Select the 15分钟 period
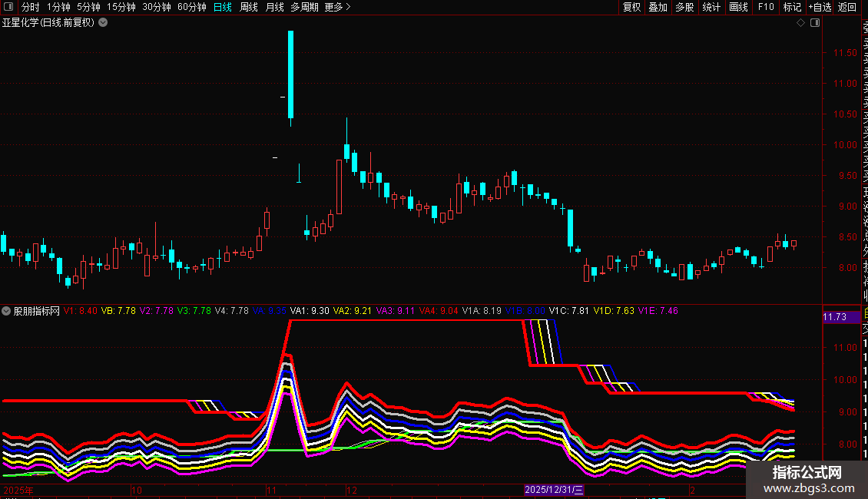 tap(121, 7)
